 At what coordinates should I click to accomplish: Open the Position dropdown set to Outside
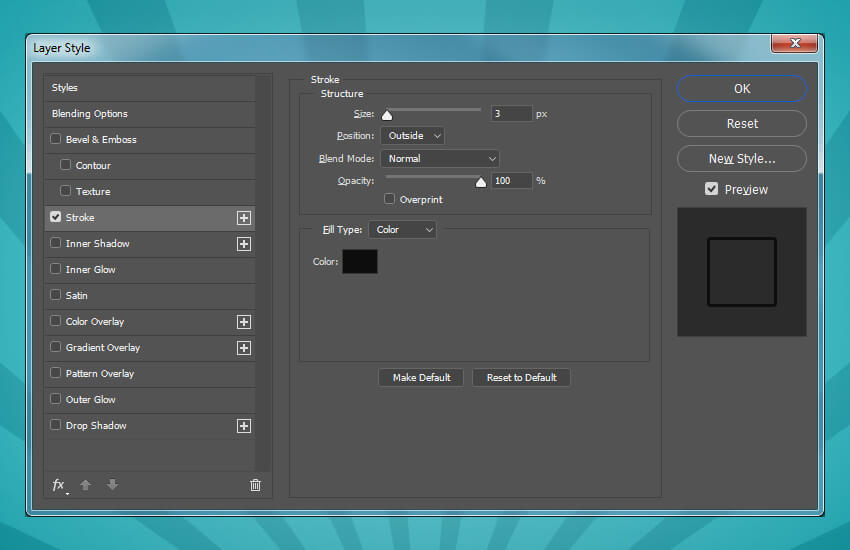[x=412, y=136]
